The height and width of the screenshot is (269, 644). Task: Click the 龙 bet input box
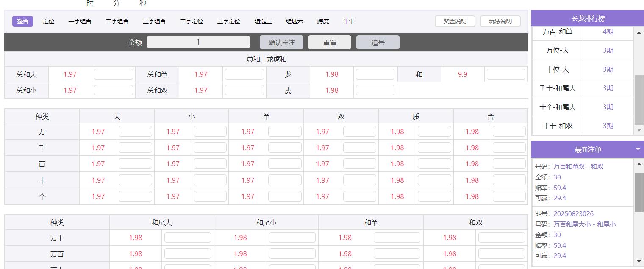[x=375, y=74]
